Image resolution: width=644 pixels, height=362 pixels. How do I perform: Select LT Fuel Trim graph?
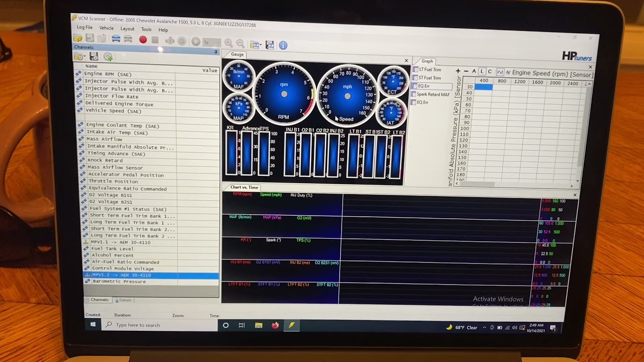[426, 70]
